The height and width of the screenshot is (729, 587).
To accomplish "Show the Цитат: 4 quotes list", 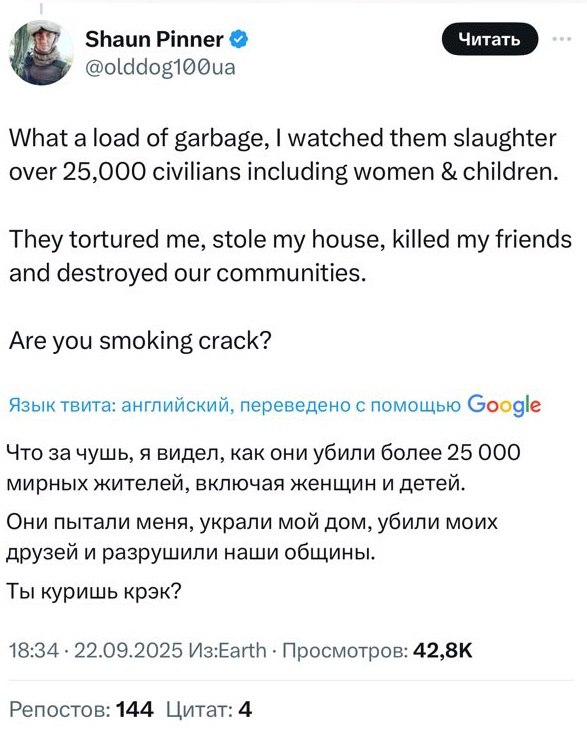I will click(x=209, y=709).
